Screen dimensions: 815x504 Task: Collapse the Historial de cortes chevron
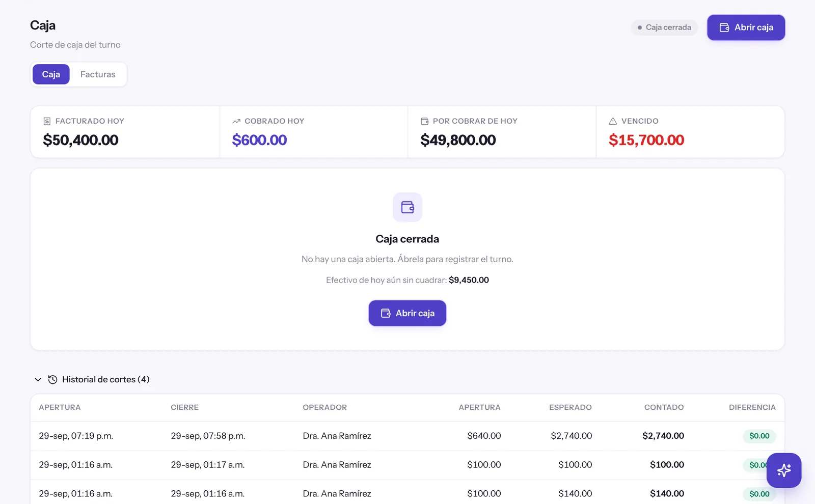[x=38, y=379]
